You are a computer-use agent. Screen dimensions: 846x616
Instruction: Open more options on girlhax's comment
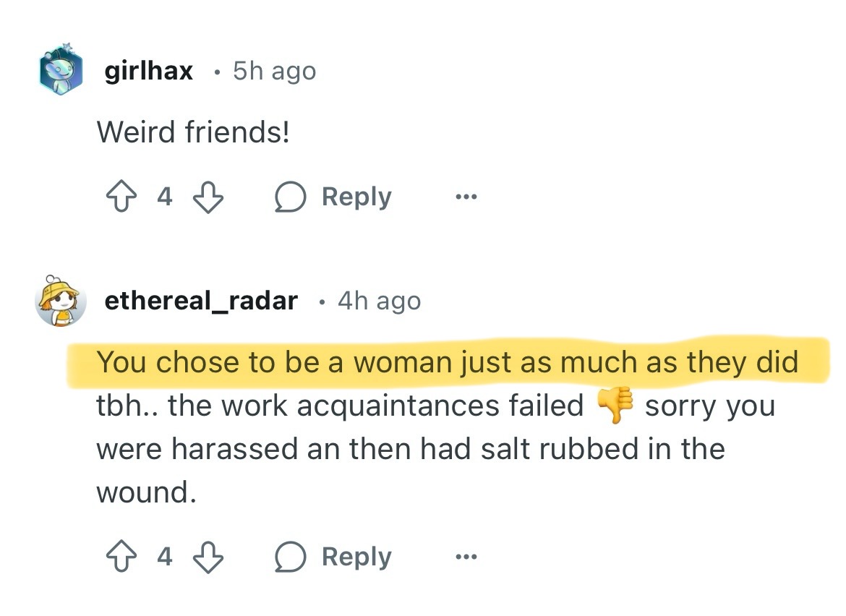coord(466,197)
